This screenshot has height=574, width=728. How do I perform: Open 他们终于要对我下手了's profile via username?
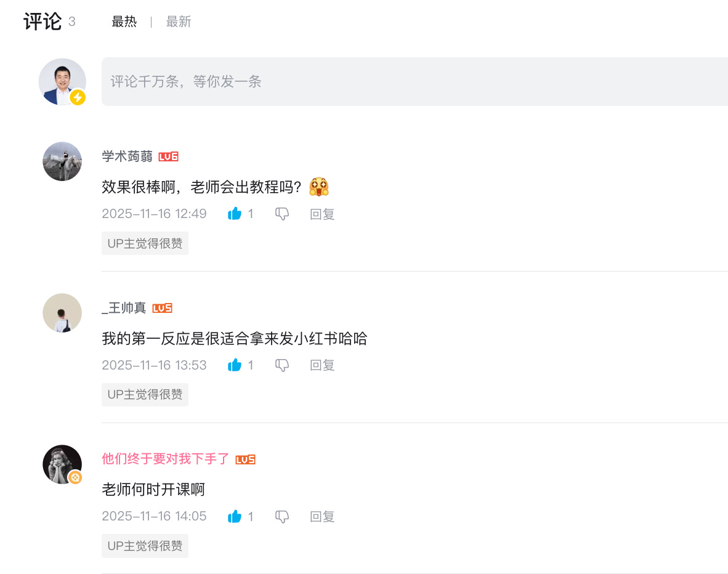[167, 459]
